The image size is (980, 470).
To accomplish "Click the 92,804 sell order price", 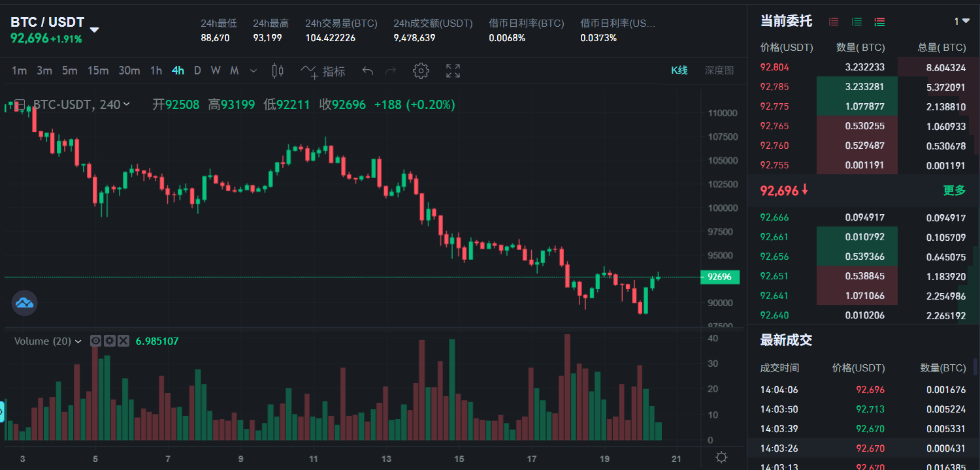I will coord(774,67).
